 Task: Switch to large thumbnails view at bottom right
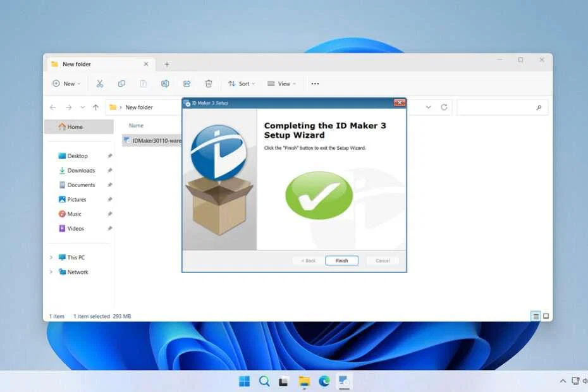click(545, 315)
